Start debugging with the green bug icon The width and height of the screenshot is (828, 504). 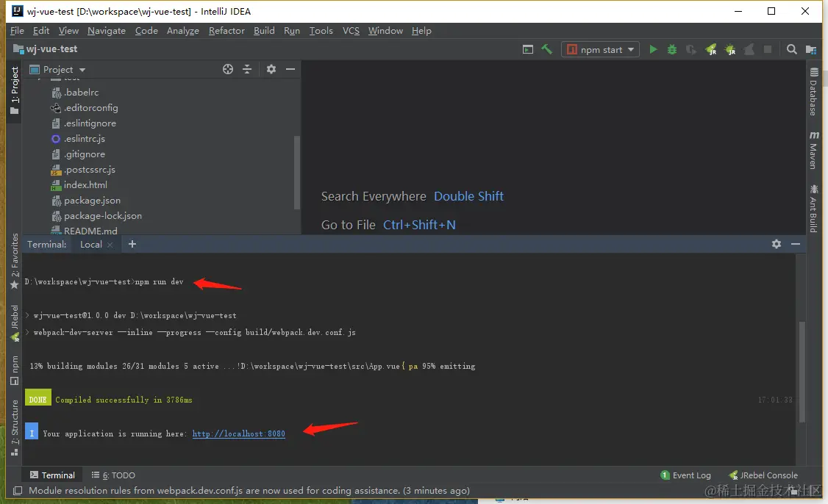click(671, 49)
